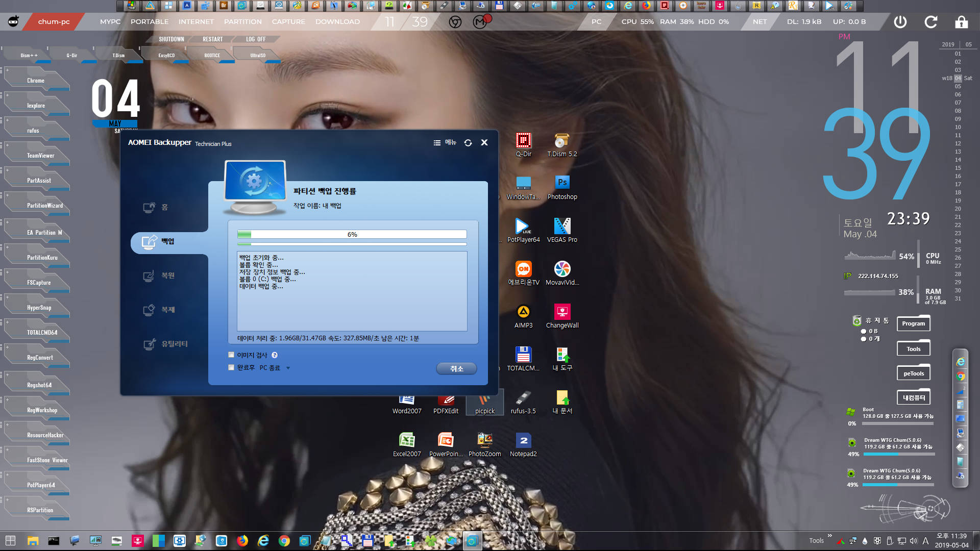
Task: Launch MovaviVideo desktop icon
Action: [x=562, y=273]
